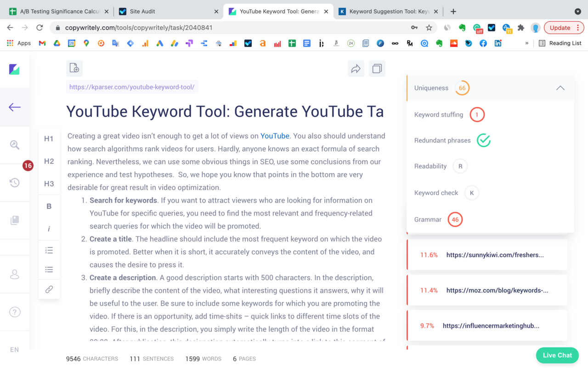The image size is (588, 368).
Task: Open the share arrow icon above the document
Action: 356,68
